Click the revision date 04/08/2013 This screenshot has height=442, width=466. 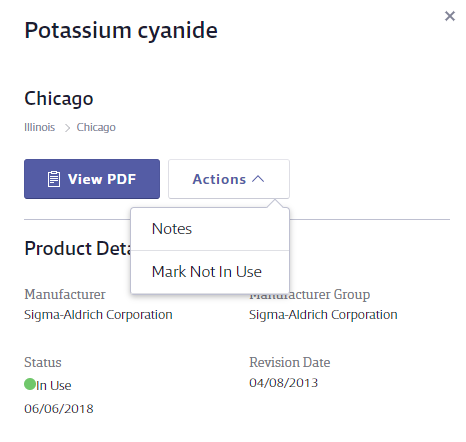coord(284,383)
